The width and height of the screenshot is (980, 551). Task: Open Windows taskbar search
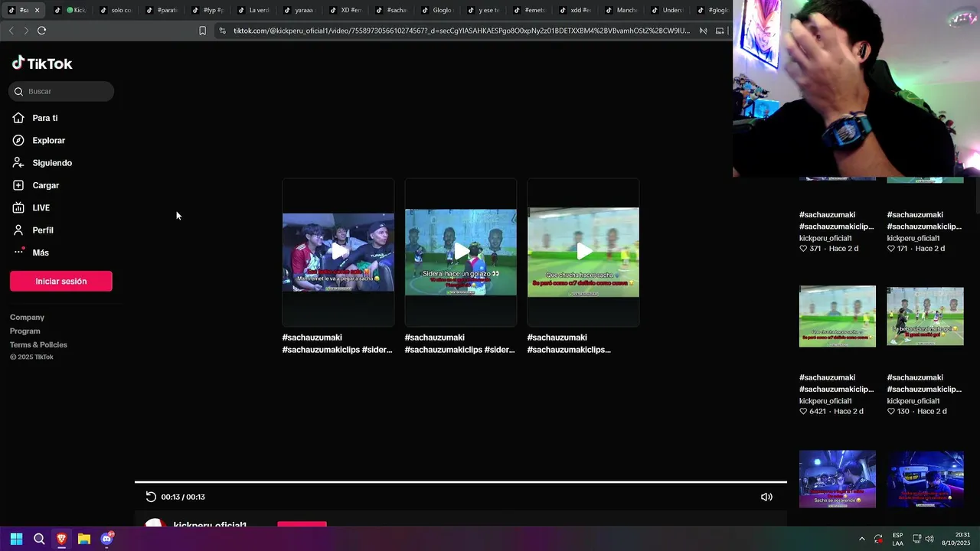39,539
